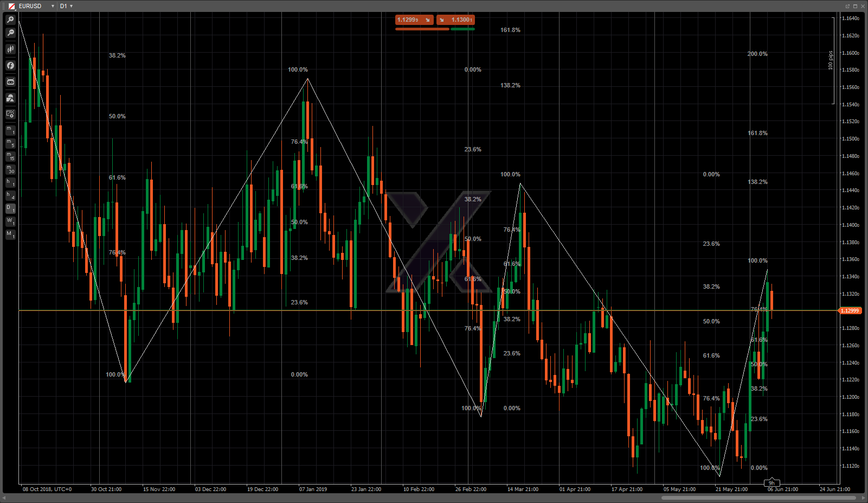Screen dimensions: 868x503
Task: Switch to the m1 timeframe
Action: pyautogui.click(x=10, y=130)
